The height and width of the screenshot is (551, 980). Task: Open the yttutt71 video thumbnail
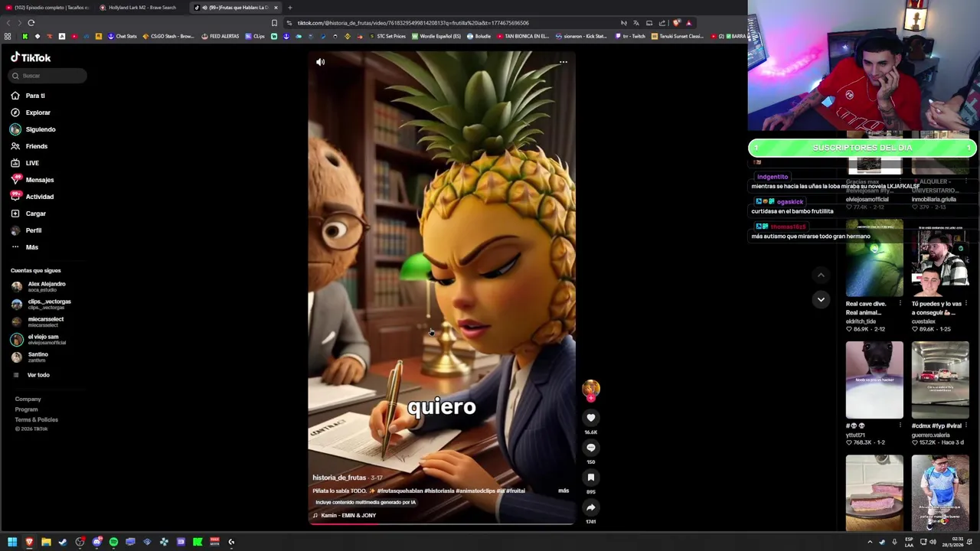pos(874,380)
